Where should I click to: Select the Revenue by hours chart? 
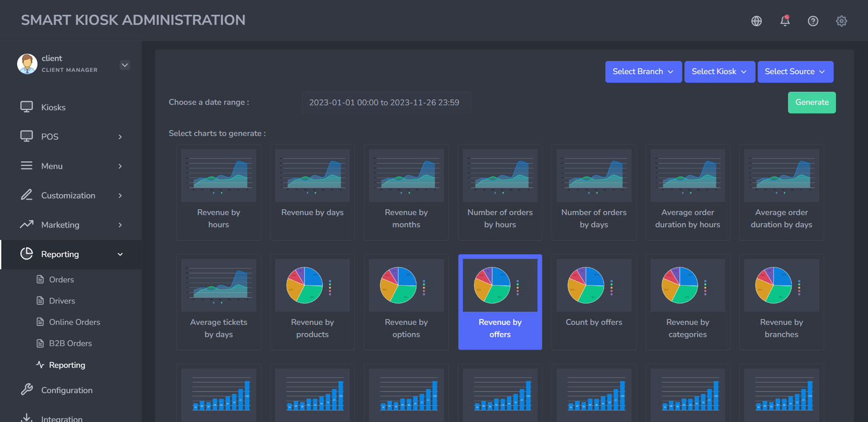click(219, 192)
